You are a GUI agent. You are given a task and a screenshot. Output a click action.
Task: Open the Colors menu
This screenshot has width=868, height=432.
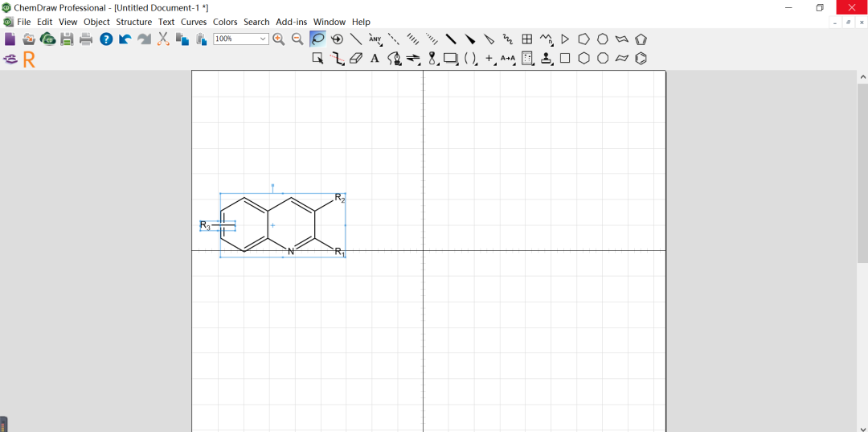pyautogui.click(x=225, y=23)
